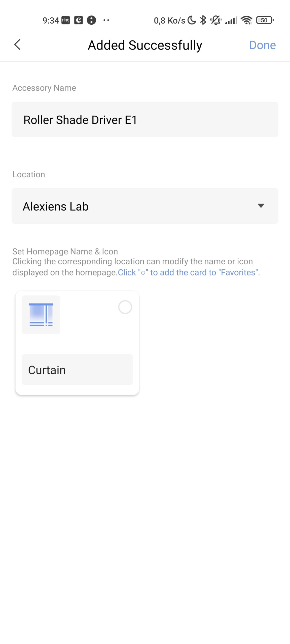Tap the Ring notification icon
The image size is (290, 644).
click(66, 20)
